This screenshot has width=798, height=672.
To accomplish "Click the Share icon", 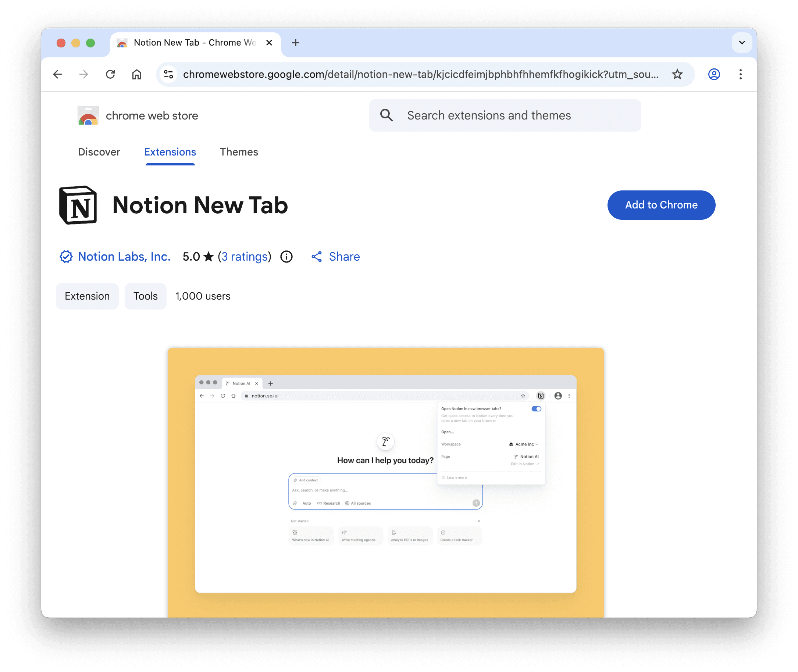I will coord(317,257).
